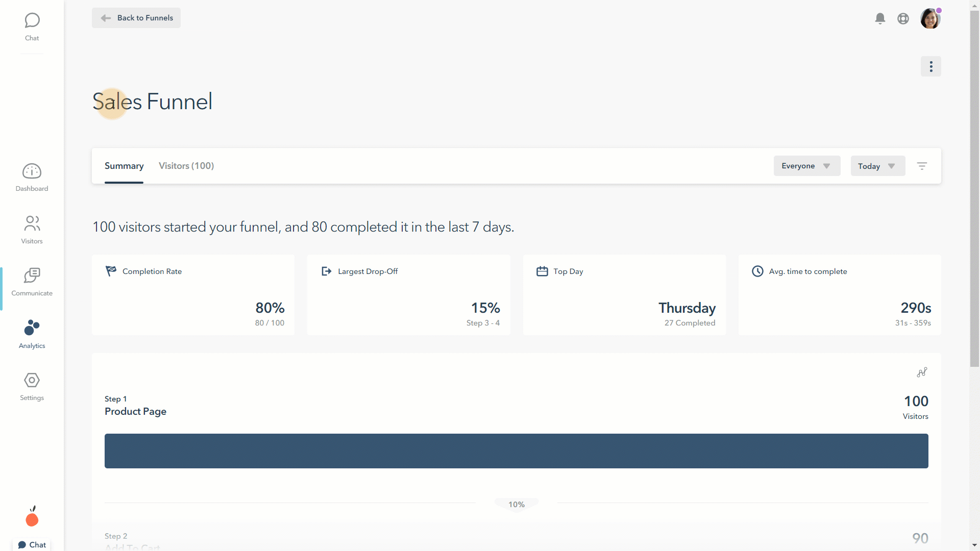This screenshot has height=551, width=980.
Task: Click the 80% completion rate value
Action: coord(270,308)
